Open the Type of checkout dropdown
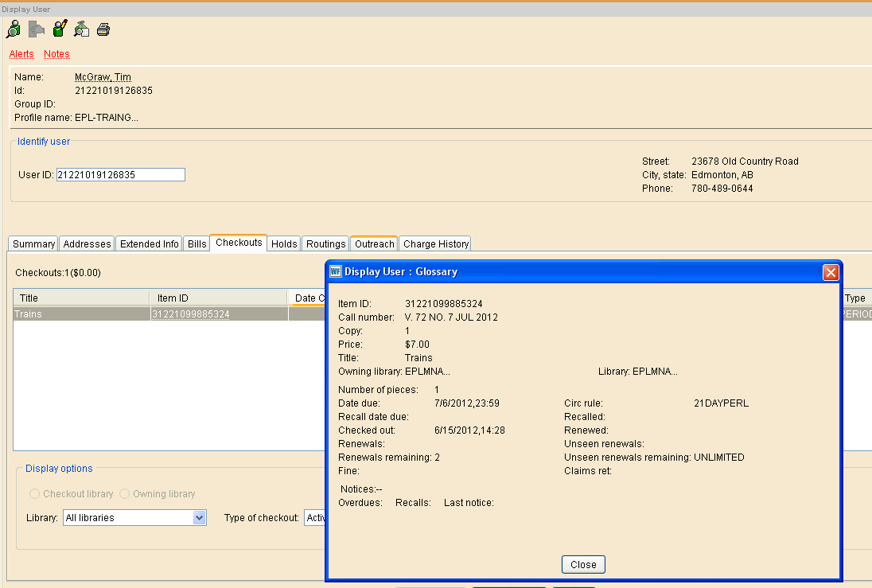This screenshot has height=588, width=872. tap(315, 518)
